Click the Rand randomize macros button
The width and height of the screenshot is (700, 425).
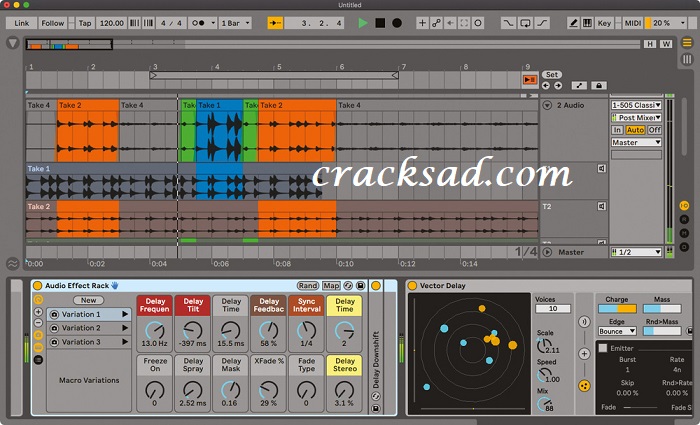pos(308,286)
